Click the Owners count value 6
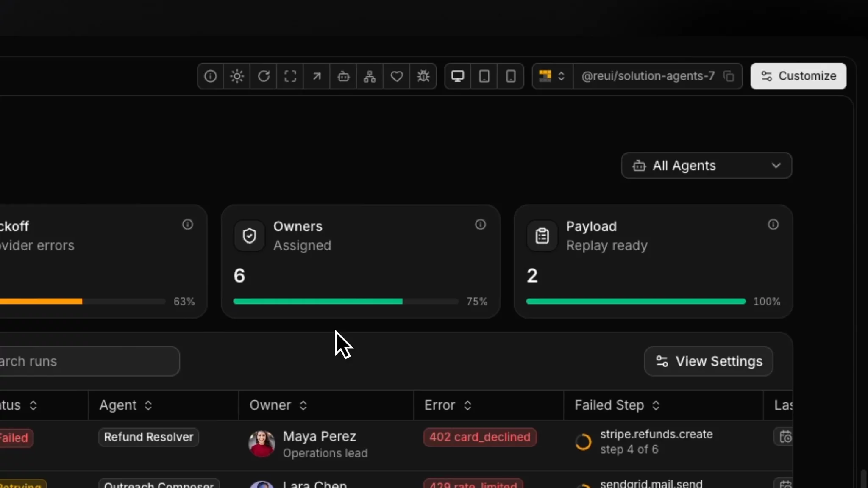The image size is (868, 488). (x=239, y=276)
